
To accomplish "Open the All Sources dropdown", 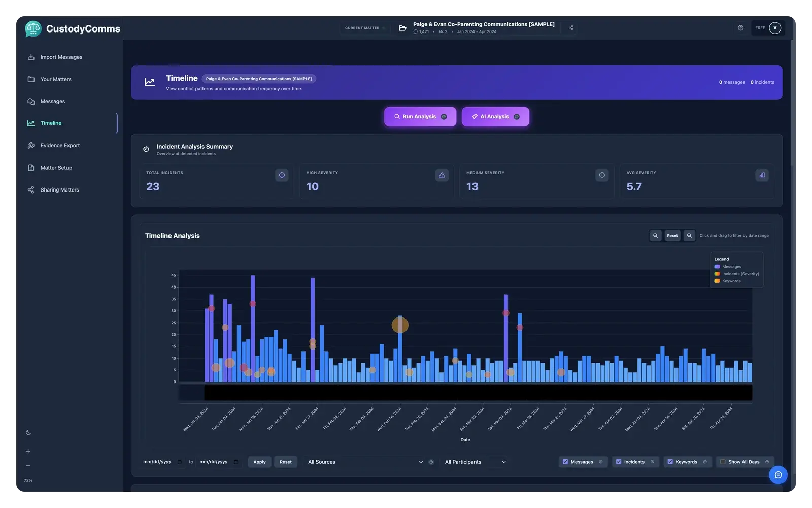I will (365, 462).
